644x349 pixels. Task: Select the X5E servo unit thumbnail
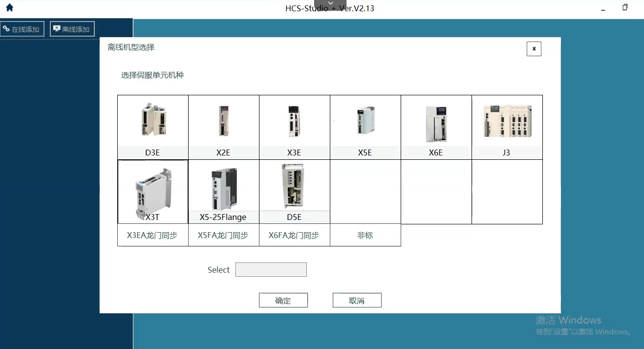tap(365, 127)
